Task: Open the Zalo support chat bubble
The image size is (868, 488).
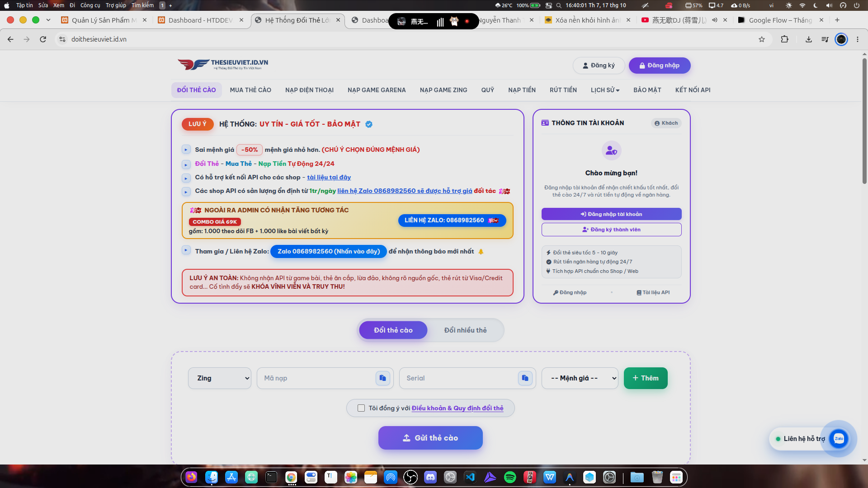Action: click(839, 439)
